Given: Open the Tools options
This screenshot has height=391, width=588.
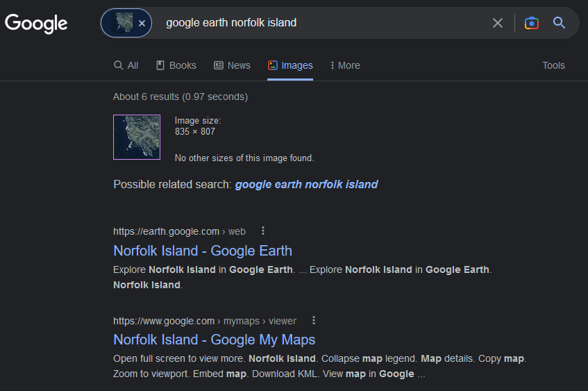Looking at the screenshot, I should click(553, 65).
